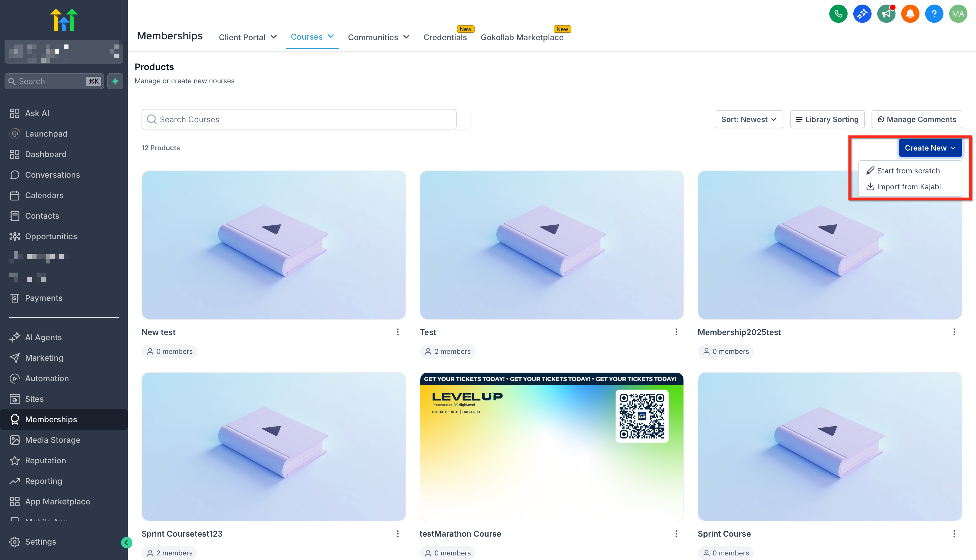The width and height of the screenshot is (976, 560).
Task: Click the blue help question mark icon
Action: (934, 14)
